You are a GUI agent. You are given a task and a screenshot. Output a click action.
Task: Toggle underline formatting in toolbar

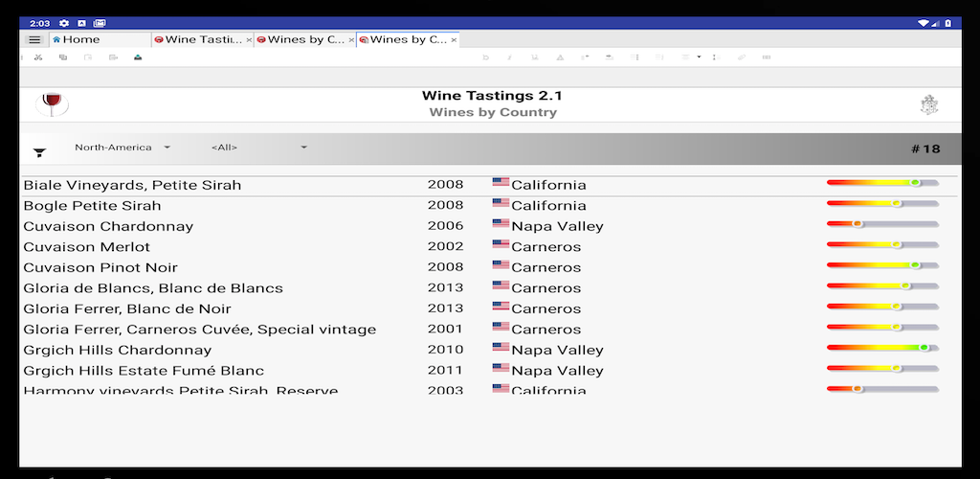(x=535, y=57)
